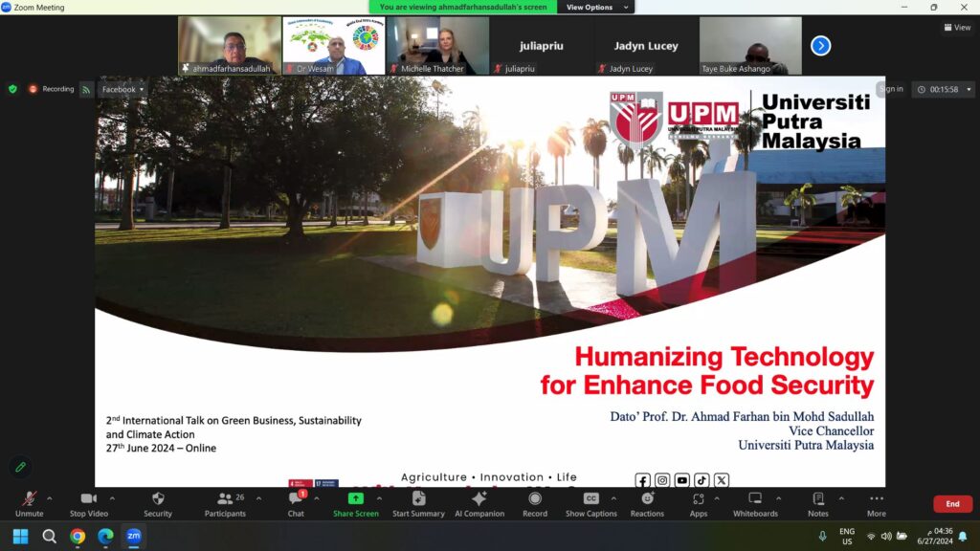Image resolution: width=980 pixels, height=551 pixels.
Task: Expand arrow next to Apps
Action: pyautogui.click(x=717, y=498)
